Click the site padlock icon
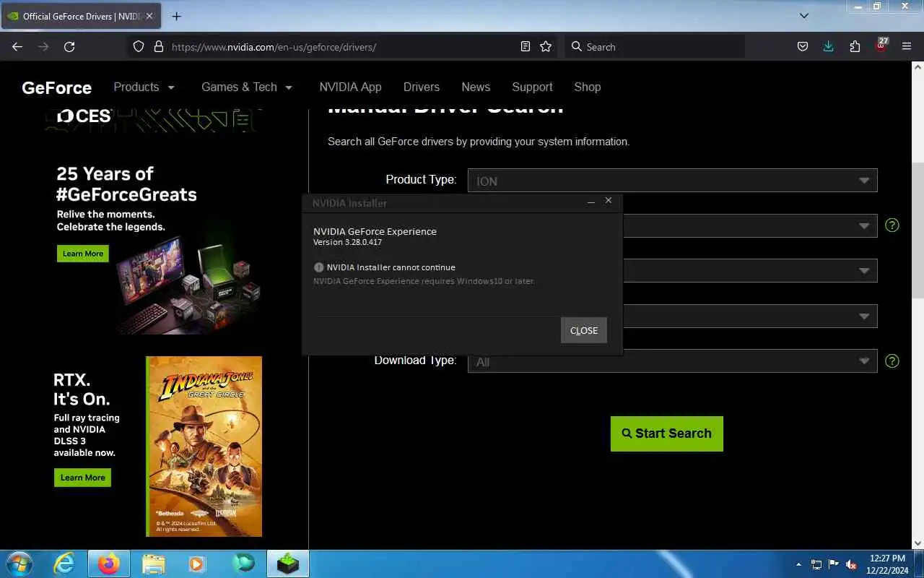Image resolution: width=924 pixels, height=578 pixels. coord(159,46)
